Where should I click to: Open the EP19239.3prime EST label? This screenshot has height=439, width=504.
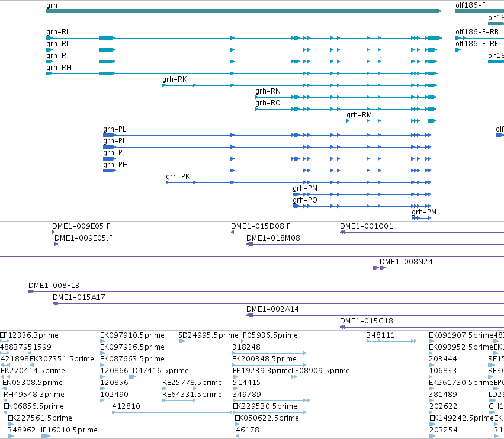coord(262,371)
